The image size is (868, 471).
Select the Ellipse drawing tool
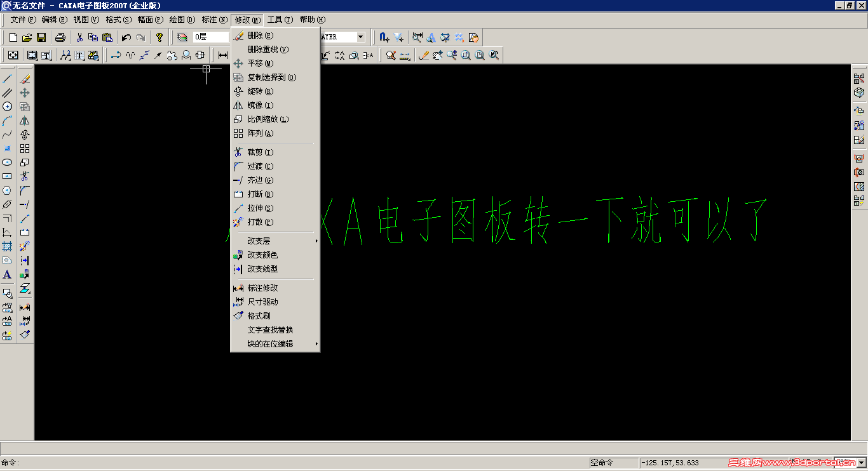click(x=8, y=163)
